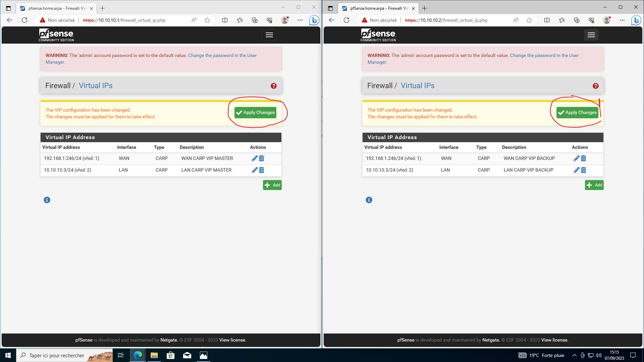This screenshot has width=644, height=362.
Task: Add a virtual IP on right firewall
Action: point(594,185)
